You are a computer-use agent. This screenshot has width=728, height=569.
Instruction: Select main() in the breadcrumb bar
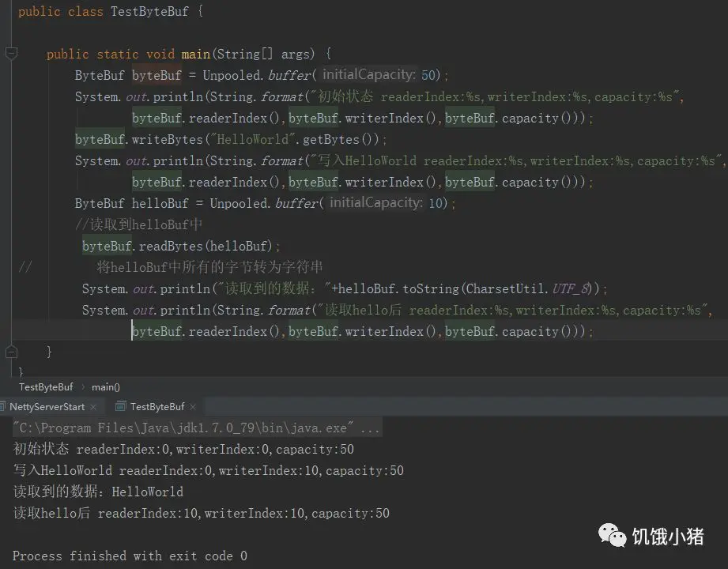click(x=106, y=387)
